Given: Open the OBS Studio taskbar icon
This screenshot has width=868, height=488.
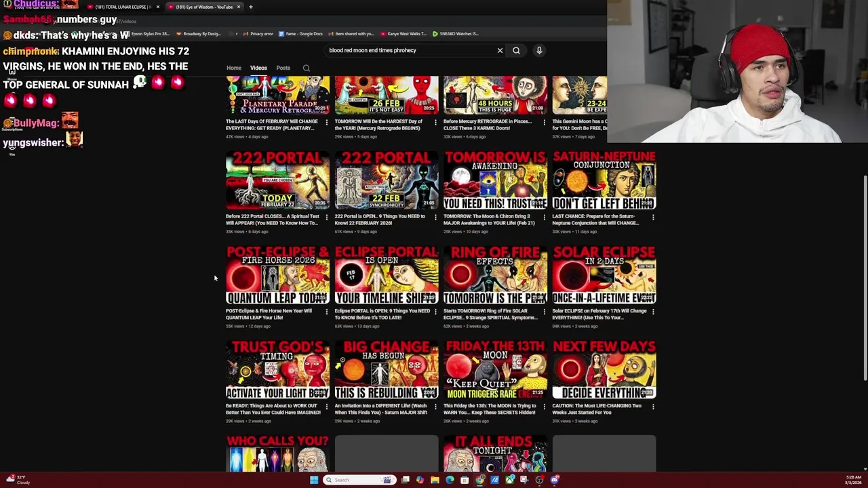Looking at the screenshot, I should click(539, 480).
